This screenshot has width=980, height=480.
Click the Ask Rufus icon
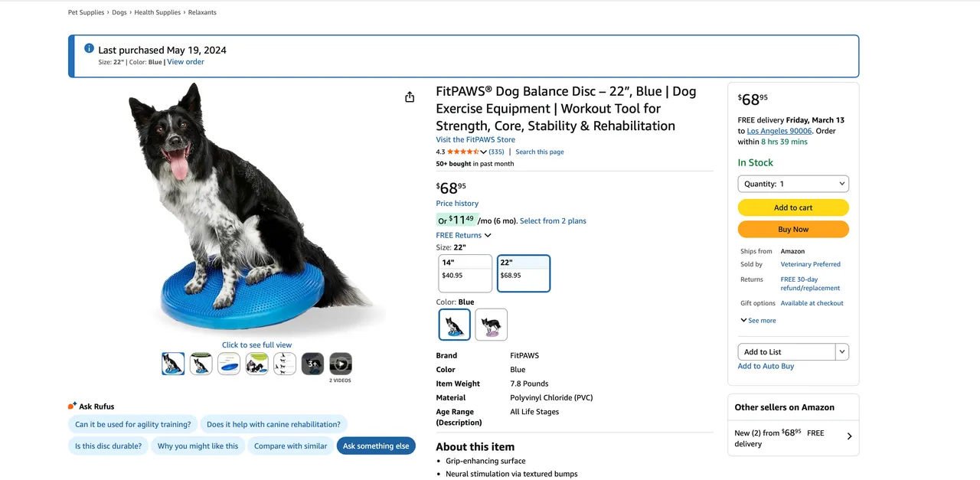(x=72, y=406)
